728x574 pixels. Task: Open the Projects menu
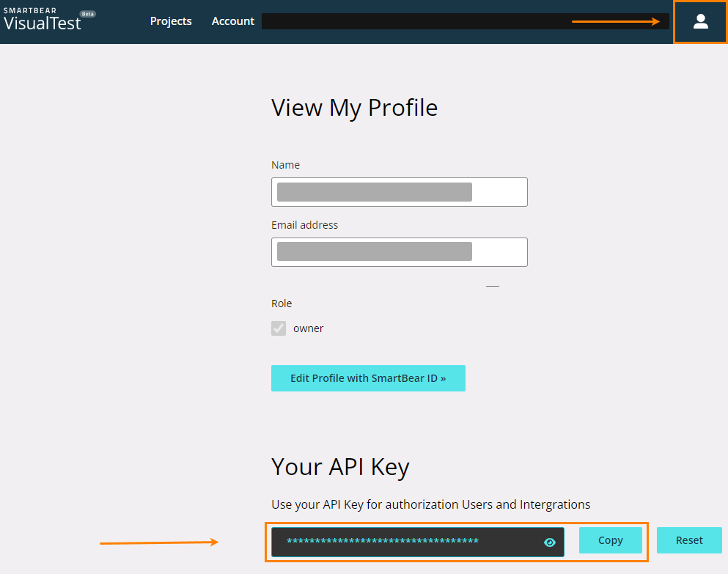[171, 21]
